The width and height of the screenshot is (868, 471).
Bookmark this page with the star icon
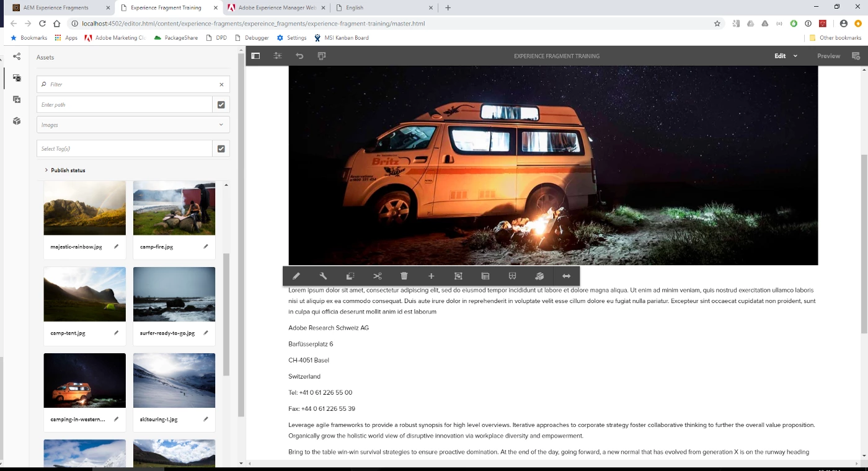coord(717,24)
